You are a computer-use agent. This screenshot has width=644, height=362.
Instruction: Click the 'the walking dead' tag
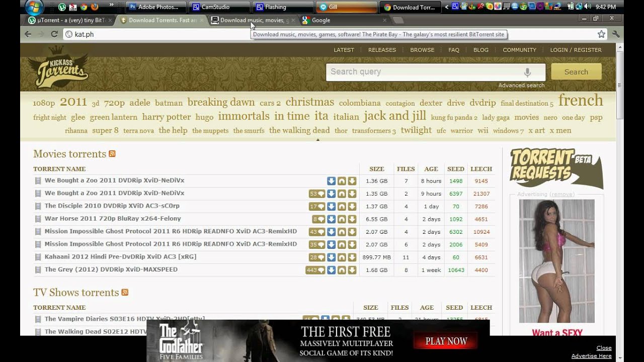tap(299, 130)
